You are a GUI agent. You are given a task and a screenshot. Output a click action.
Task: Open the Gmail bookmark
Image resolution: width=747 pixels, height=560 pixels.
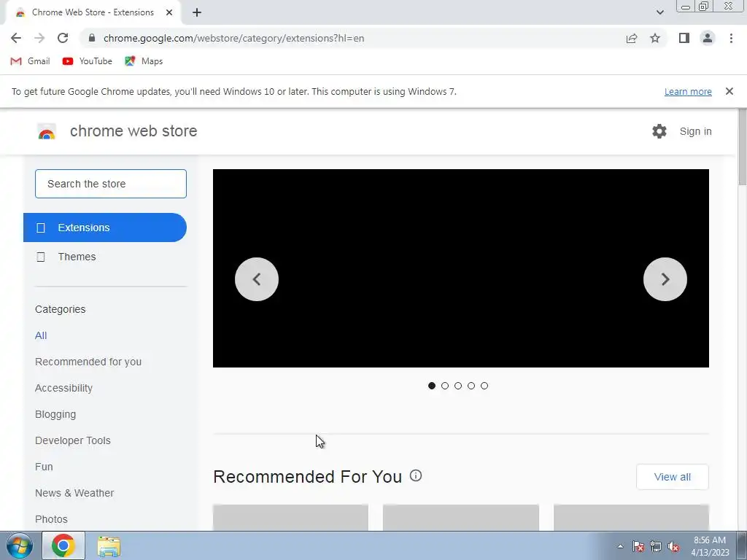[30, 61]
